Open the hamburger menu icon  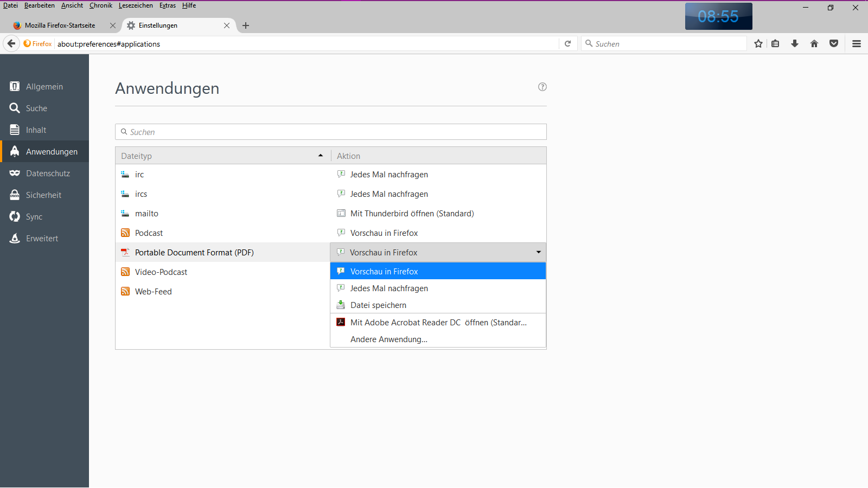click(x=857, y=44)
